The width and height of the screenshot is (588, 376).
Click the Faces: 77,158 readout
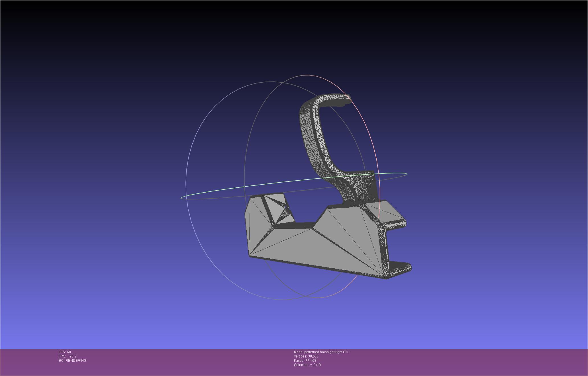(x=305, y=361)
